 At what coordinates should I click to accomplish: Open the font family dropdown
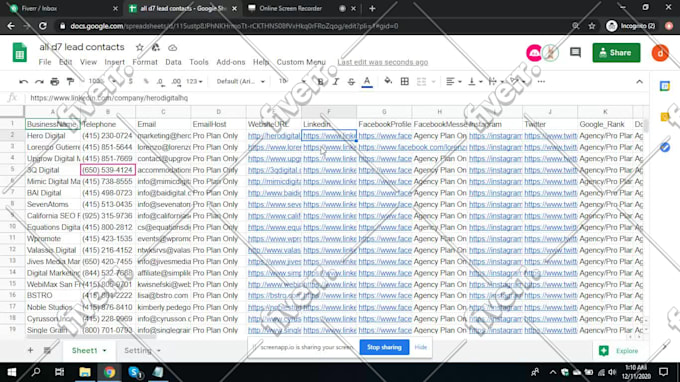(240, 82)
